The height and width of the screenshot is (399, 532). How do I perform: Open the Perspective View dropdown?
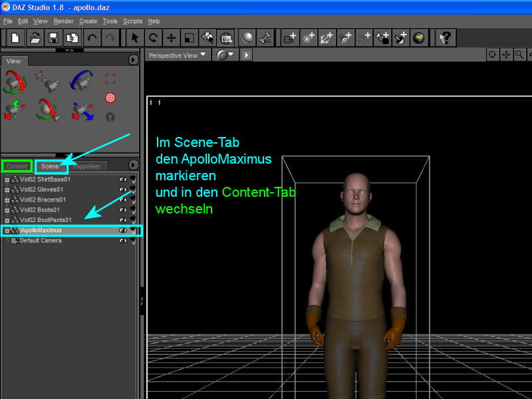point(178,55)
